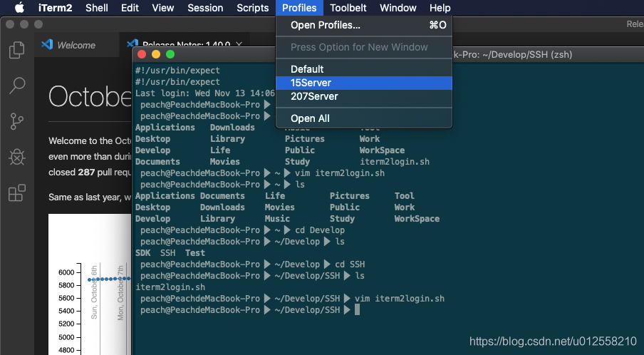This screenshot has height=355, width=644.
Task: Click 'Music' in the second ls listing
Action: point(277,219)
